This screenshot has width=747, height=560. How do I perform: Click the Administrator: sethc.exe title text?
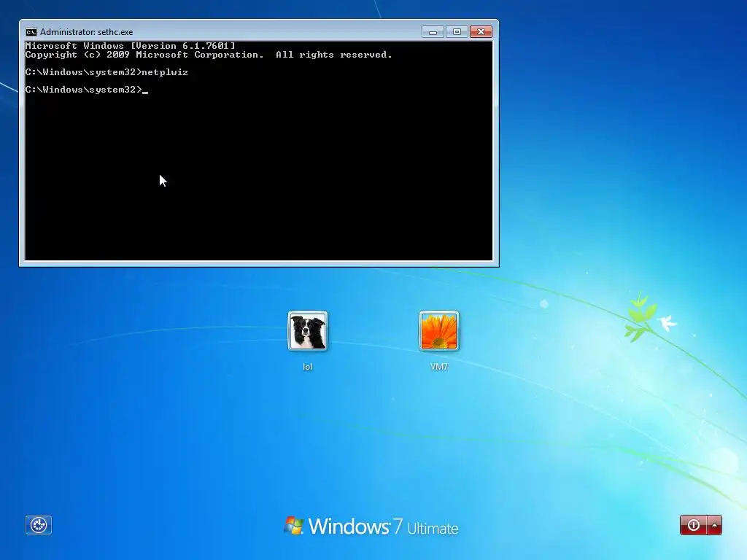tap(86, 32)
